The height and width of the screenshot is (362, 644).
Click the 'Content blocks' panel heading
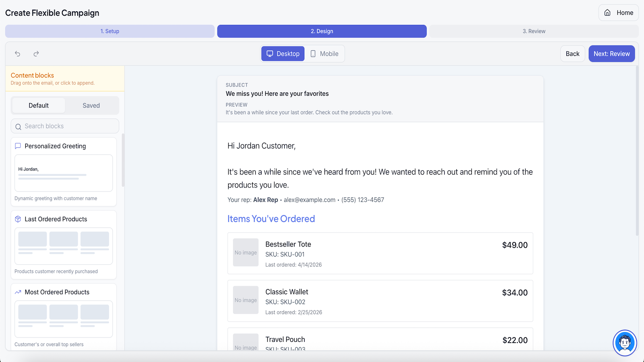tap(32, 75)
